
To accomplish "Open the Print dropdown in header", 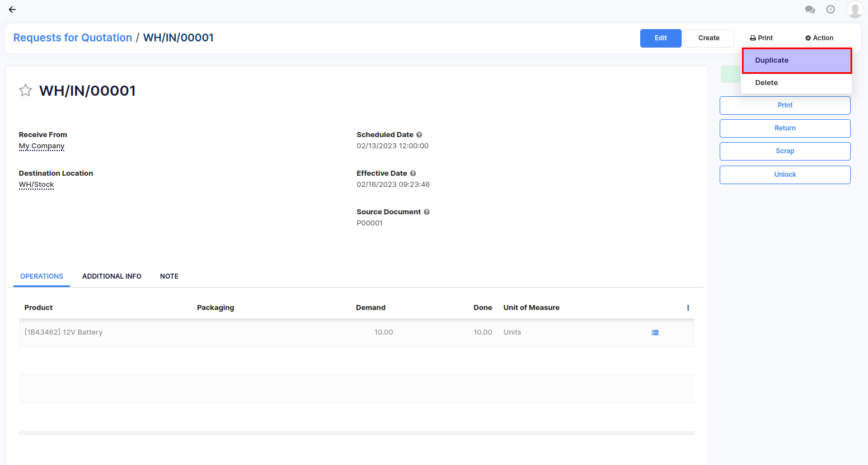I will pos(761,38).
